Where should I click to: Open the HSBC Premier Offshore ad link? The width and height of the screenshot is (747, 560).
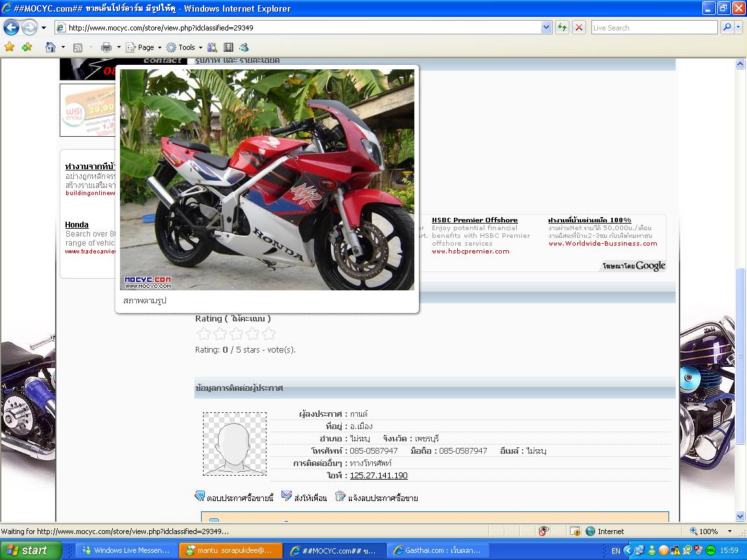click(475, 220)
